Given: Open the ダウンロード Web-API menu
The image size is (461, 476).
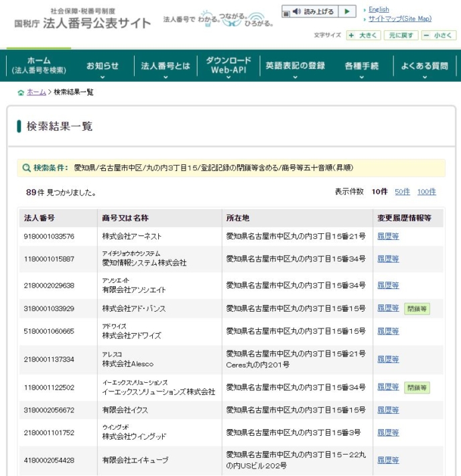Looking at the screenshot, I should (x=228, y=65).
